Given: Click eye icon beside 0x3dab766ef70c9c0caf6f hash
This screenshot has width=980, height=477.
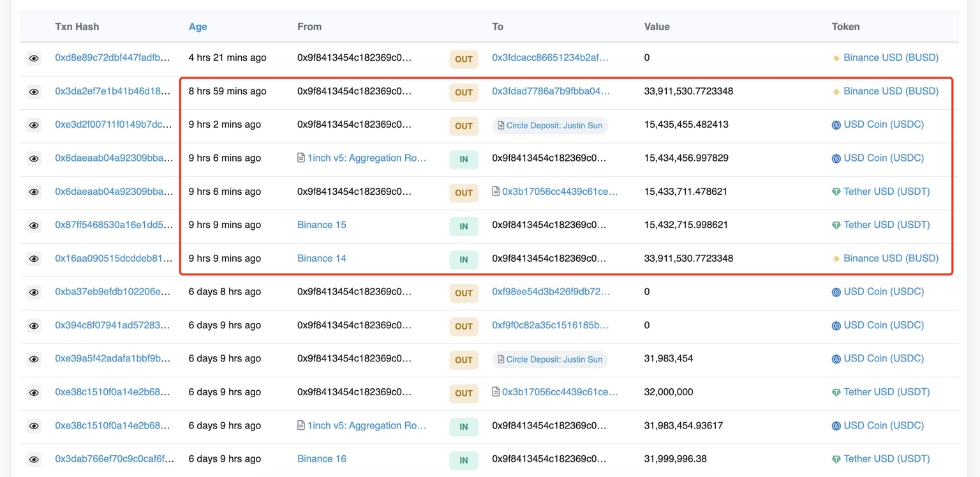Looking at the screenshot, I should coord(34,460).
